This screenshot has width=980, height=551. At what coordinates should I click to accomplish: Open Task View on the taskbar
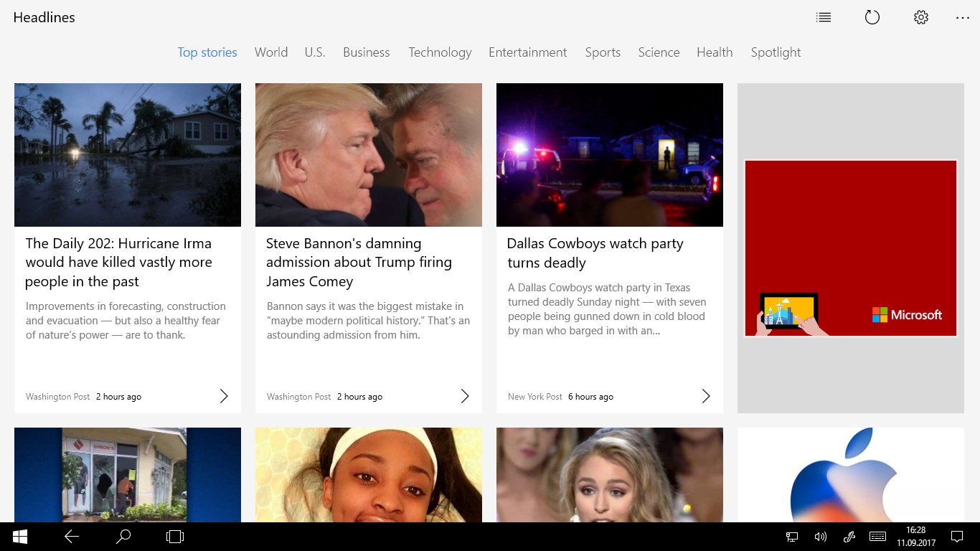175,536
